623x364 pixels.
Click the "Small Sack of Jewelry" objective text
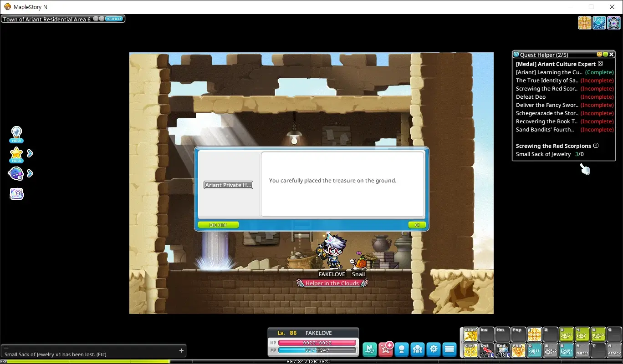coord(543,154)
